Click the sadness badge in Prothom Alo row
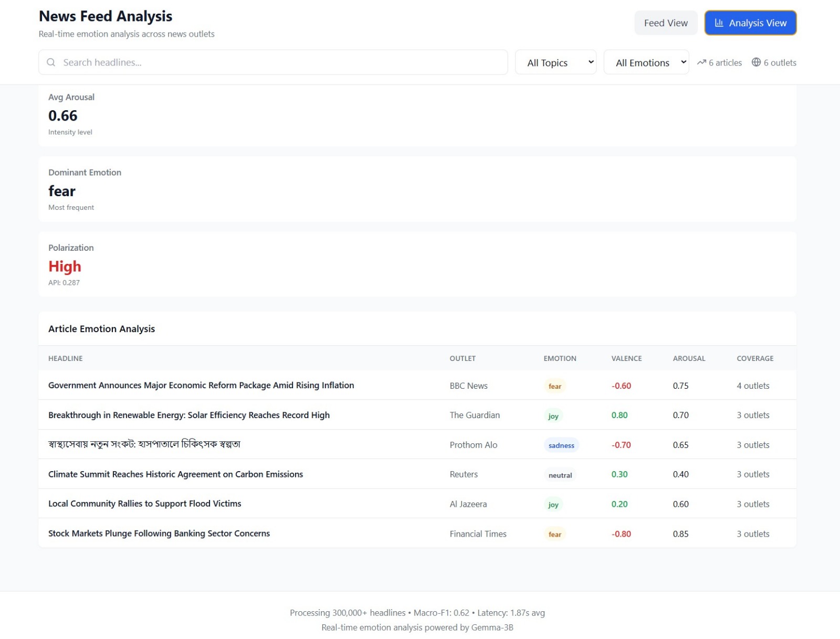 pos(561,445)
